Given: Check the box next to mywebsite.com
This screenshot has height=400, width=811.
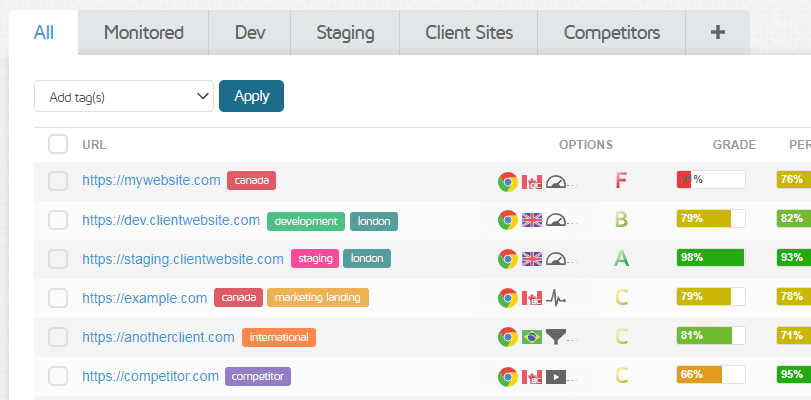Looking at the screenshot, I should pyautogui.click(x=58, y=181).
